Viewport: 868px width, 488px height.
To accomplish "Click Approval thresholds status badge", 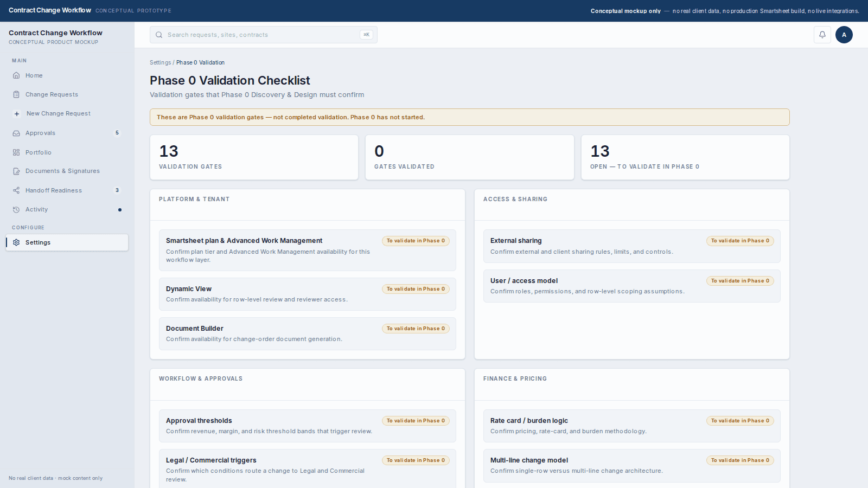I will click(416, 421).
